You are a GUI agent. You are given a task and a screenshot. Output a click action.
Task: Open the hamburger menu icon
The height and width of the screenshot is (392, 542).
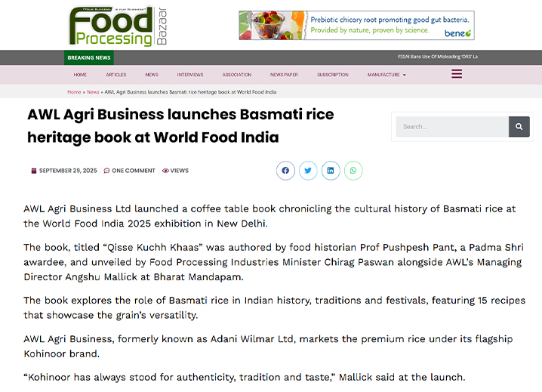pyautogui.click(x=457, y=74)
